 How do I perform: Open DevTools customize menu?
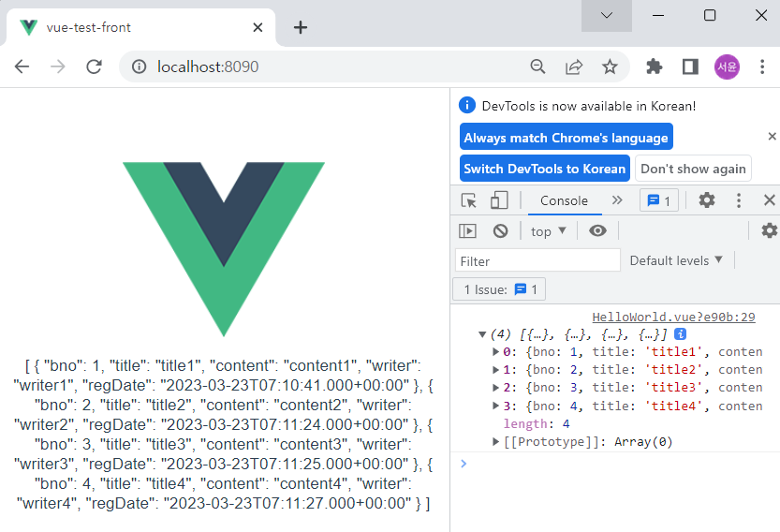[x=738, y=200]
